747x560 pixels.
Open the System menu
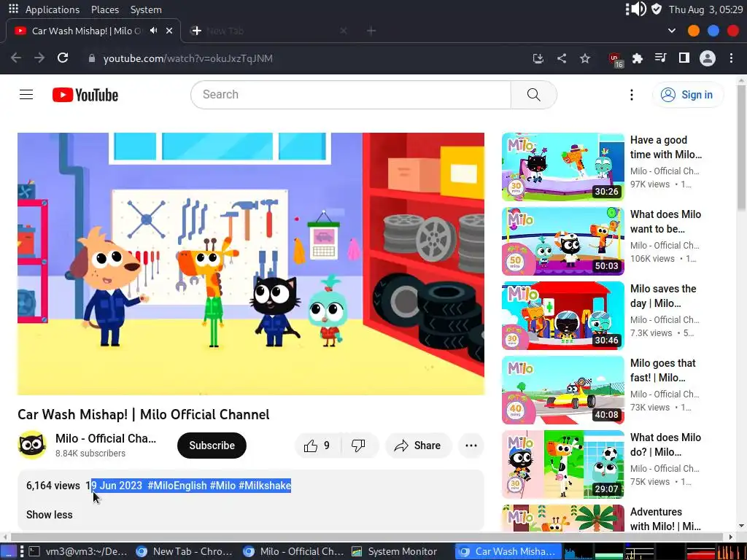[x=146, y=9]
